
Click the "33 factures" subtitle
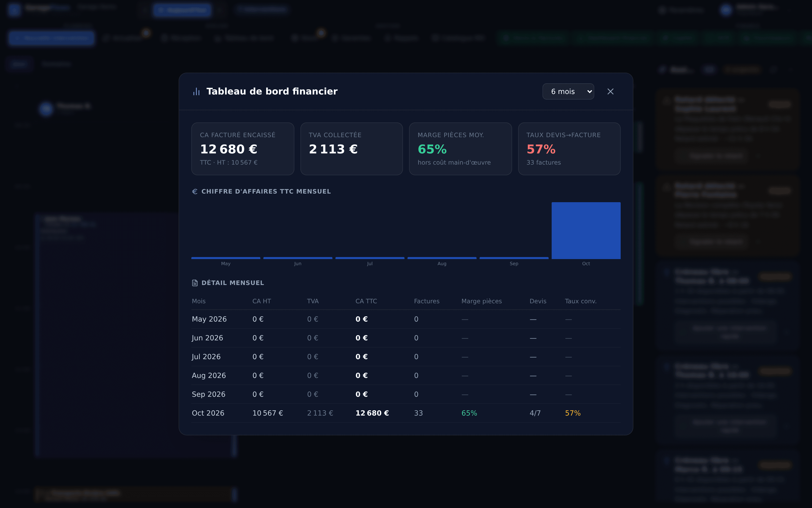click(544, 163)
